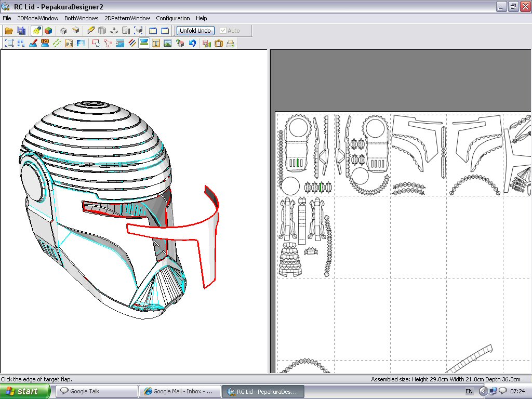This screenshot has width=532, height=399.
Task: Switch to Google Mail Inbox taskbar window
Action: pyautogui.click(x=180, y=391)
